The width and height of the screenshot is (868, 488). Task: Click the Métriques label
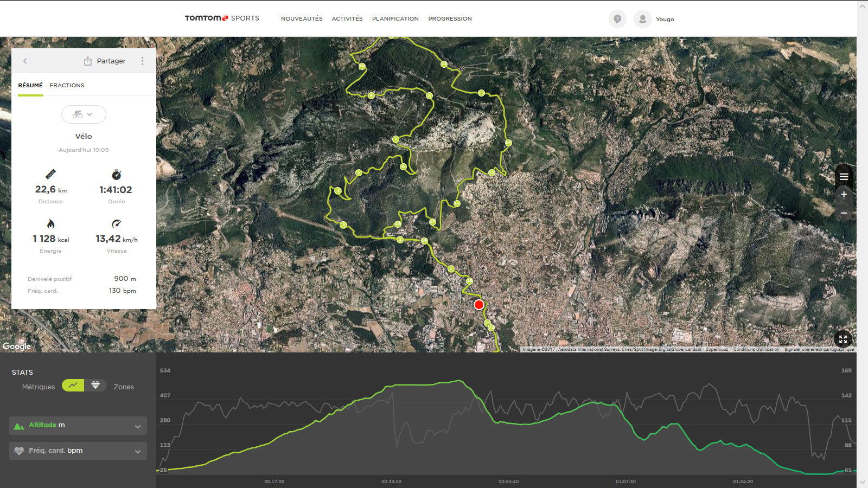pos(39,387)
